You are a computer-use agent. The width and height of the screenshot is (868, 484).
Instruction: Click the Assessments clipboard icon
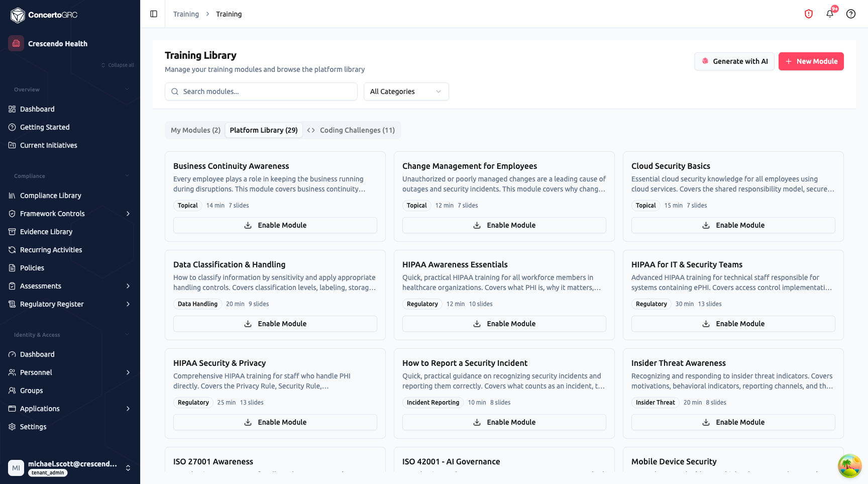coord(12,286)
